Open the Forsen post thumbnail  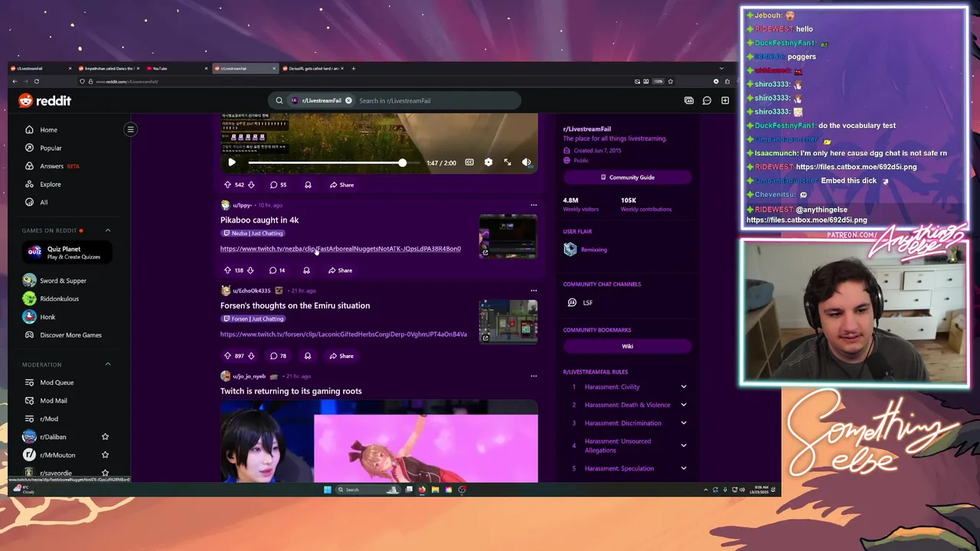pos(508,321)
